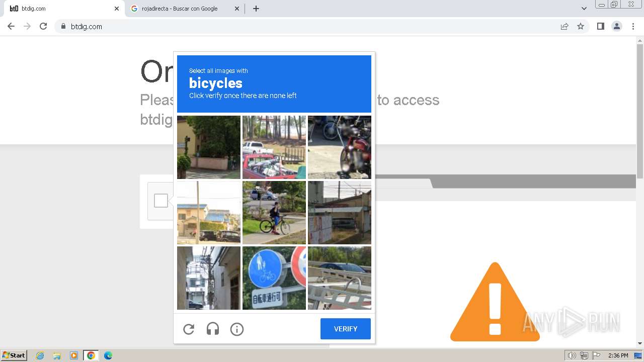Open the browser side panel icon

(x=600, y=26)
